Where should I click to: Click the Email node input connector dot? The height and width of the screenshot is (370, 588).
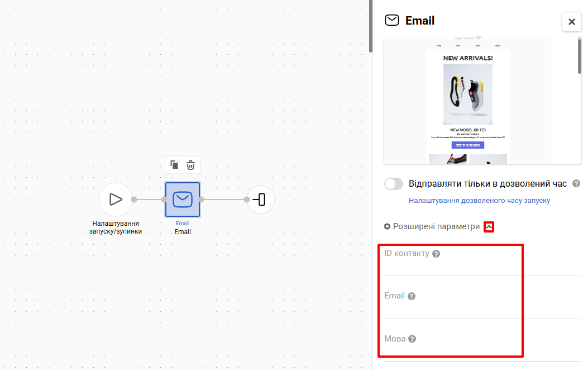164,200
